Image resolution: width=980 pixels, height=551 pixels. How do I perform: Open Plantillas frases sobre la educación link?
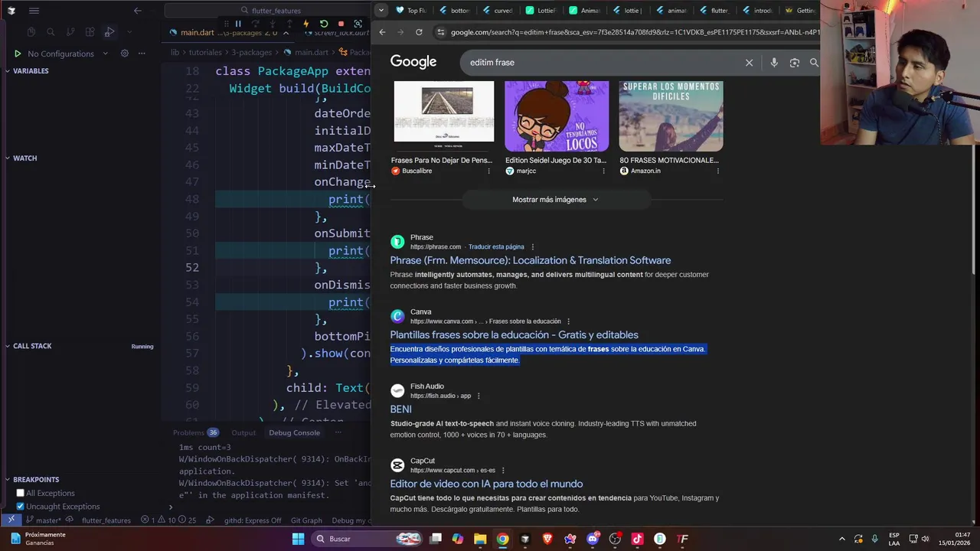click(514, 335)
